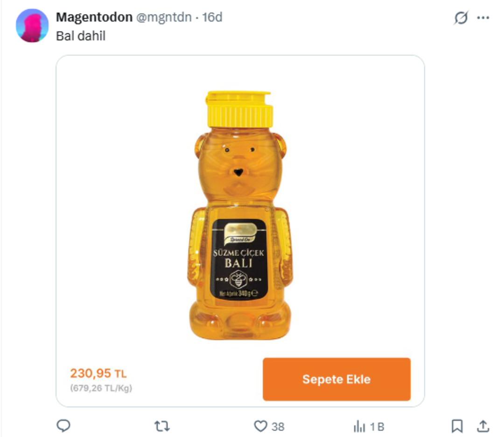Screen dimensions: 504x437
Task: Open the 16d timestamp link
Action: pos(212,17)
